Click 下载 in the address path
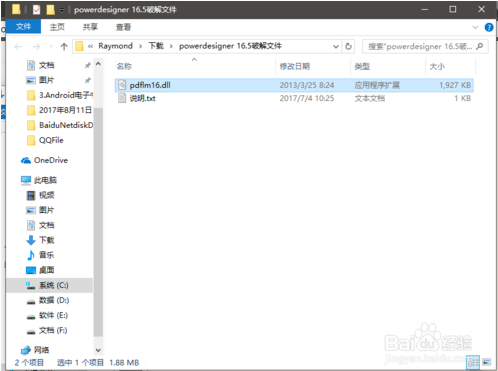This screenshot has height=371, width=498. 156,46
